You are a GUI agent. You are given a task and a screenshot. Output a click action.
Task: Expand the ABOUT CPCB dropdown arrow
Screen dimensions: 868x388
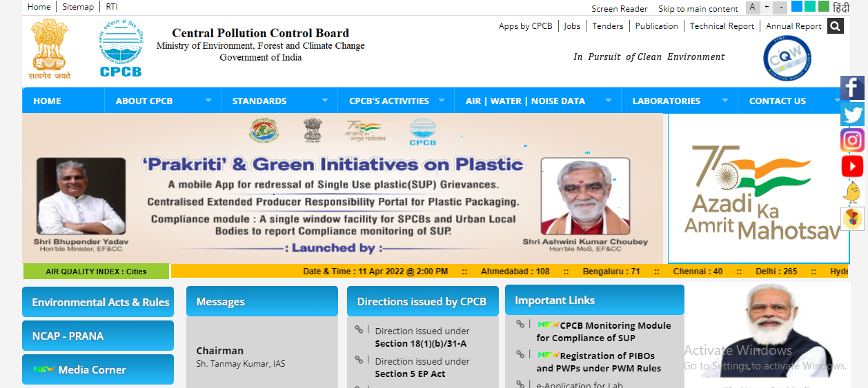[208, 100]
